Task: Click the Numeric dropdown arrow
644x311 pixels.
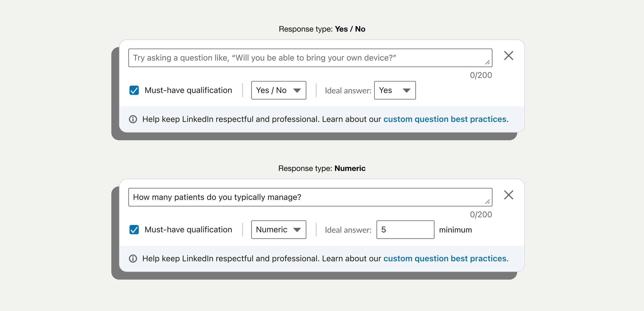Action: pos(297,230)
